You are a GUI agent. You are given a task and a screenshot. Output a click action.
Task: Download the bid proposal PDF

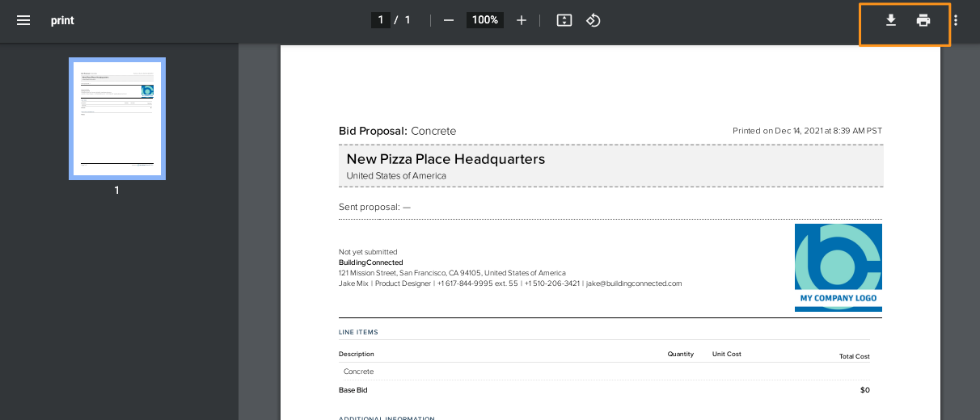click(890, 20)
